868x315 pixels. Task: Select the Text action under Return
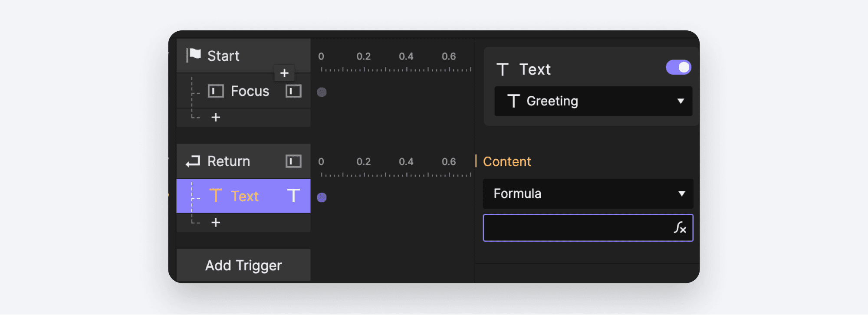pyautogui.click(x=245, y=196)
